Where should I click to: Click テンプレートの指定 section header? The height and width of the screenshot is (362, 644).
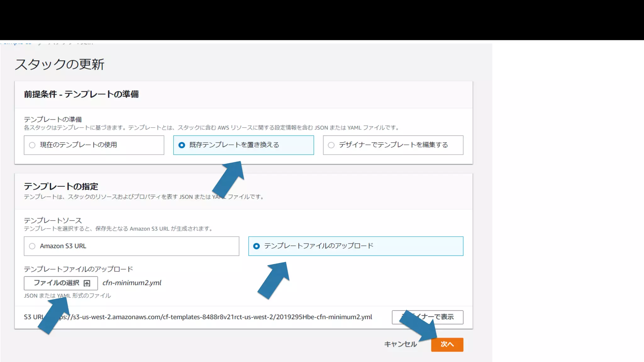pyautogui.click(x=61, y=187)
